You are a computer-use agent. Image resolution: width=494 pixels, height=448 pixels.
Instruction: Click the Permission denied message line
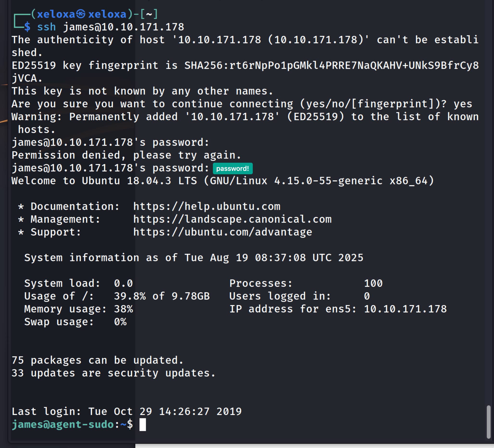pyautogui.click(x=126, y=155)
